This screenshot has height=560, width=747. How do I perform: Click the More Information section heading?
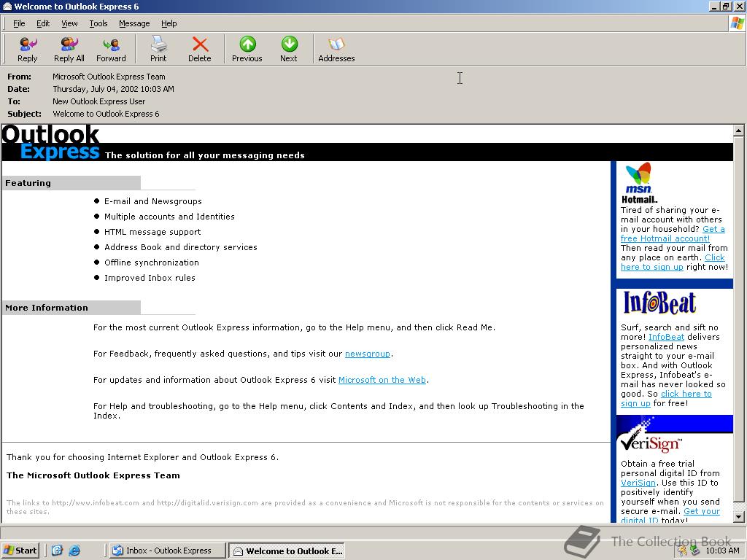[47, 308]
